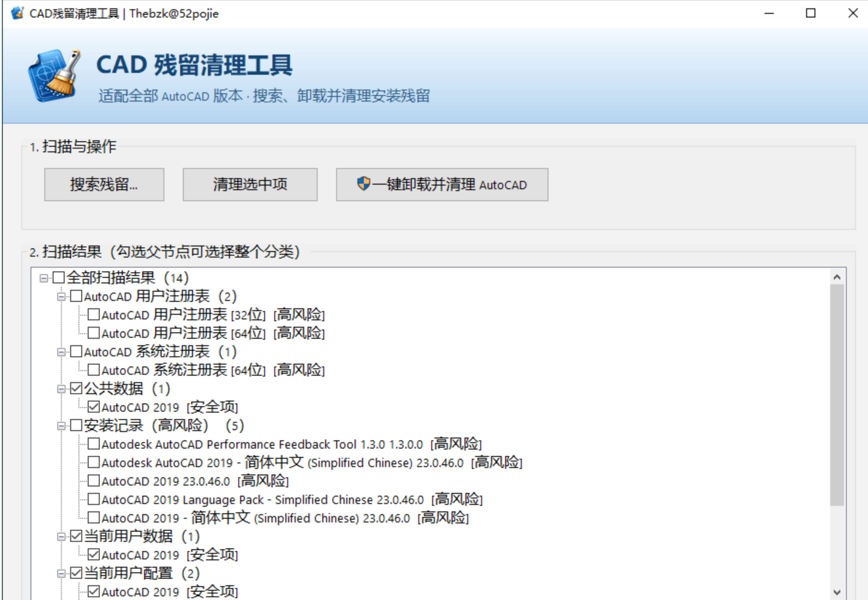Close the CAD残留清理工具 window

tap(852, 13)
